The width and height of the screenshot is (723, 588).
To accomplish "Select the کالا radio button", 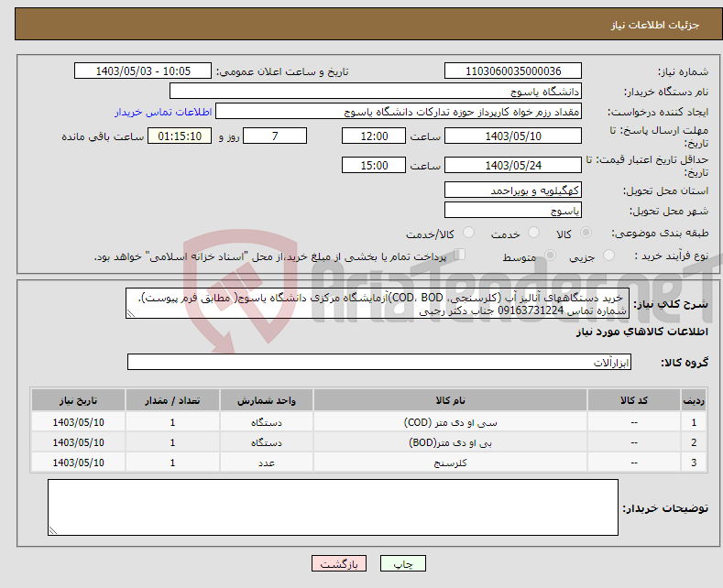I will [586, 233].
